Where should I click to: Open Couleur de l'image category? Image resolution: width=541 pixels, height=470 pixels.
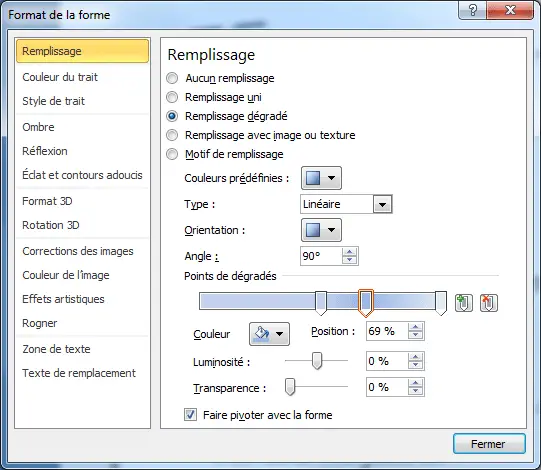coord(82,275)
